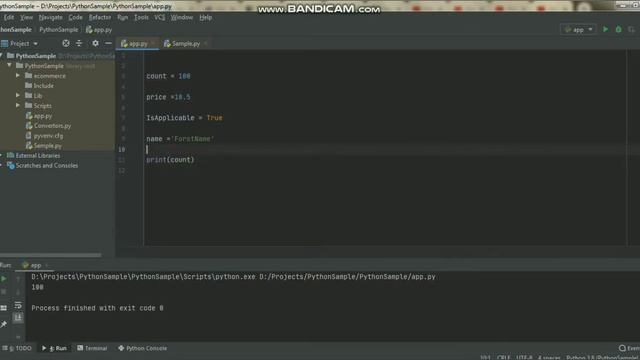Open the Code menu
640x360 pixels.
coord(76,17)
